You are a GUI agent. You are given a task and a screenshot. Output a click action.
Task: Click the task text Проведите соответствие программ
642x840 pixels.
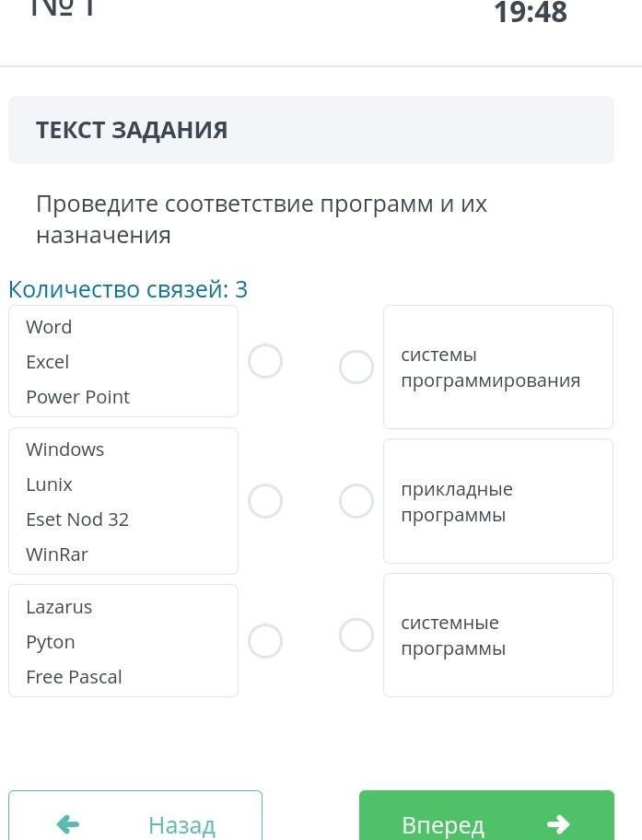(x=262, y=219)
